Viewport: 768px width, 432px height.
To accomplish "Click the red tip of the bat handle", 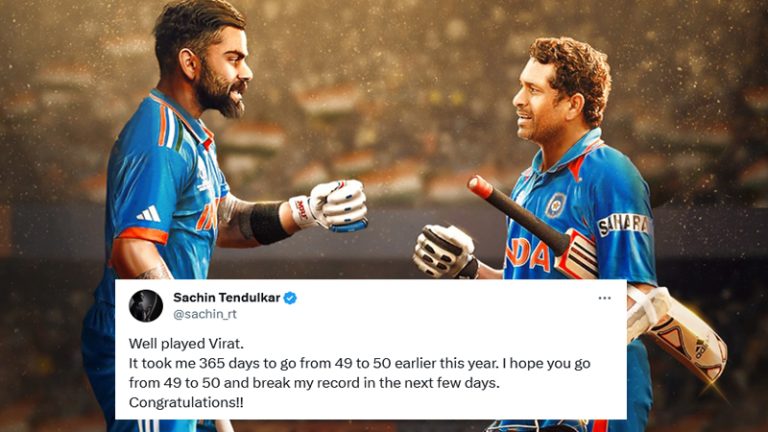I will tap(480, 187).
